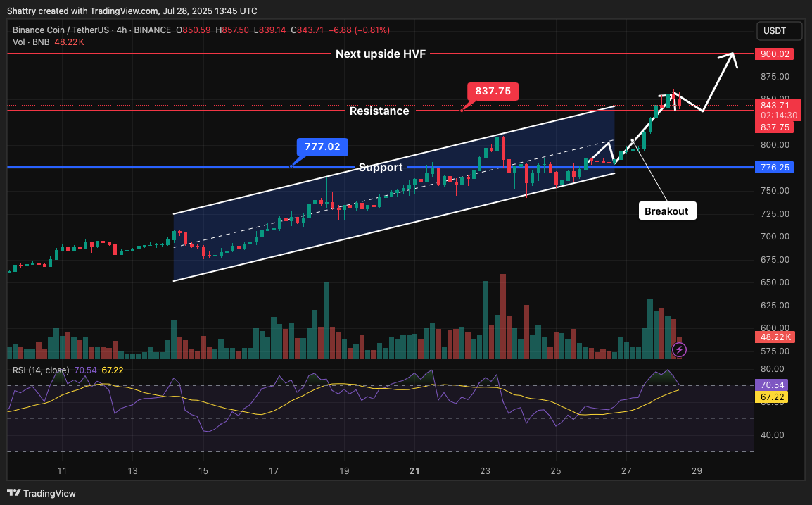Click the 40.00 RSI scale label
Image resolution: width=812 pixels, height=505 pixels.
click(772, 435)
